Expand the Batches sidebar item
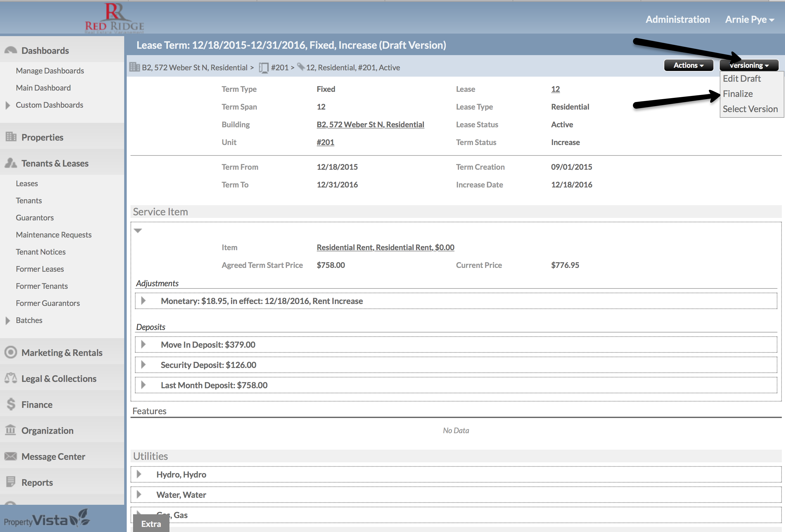Image resolution: width=785 pixels, height=532 pixels. (x=8, y=320)
